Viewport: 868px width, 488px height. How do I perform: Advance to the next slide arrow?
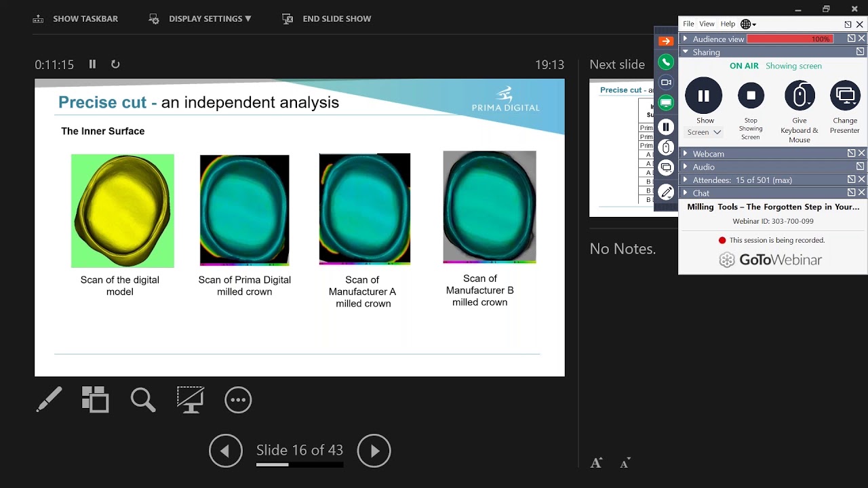click(x=374, y=451)
